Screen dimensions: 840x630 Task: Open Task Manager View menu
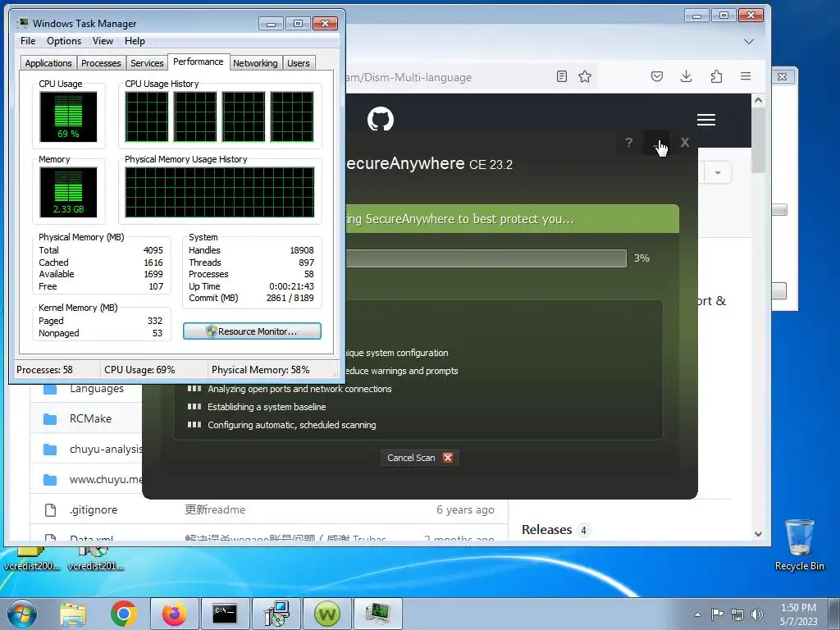pos(103,41)
